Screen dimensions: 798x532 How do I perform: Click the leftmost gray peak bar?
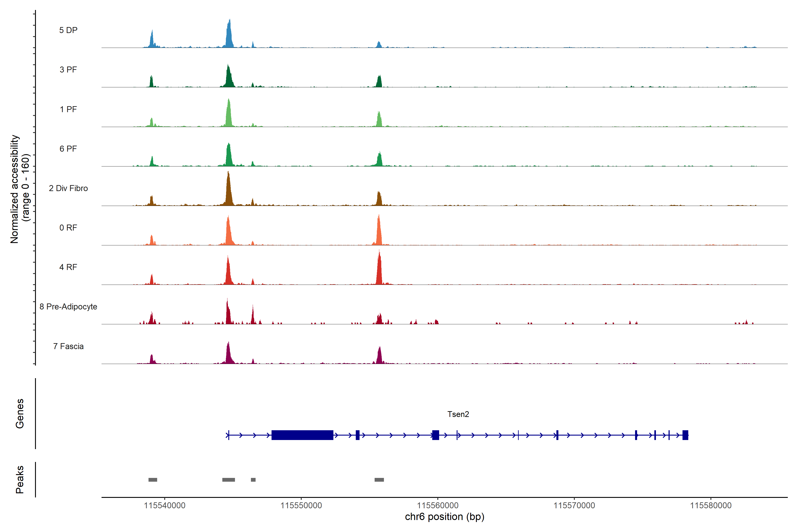pyautogui.click(x=153, y=480)
